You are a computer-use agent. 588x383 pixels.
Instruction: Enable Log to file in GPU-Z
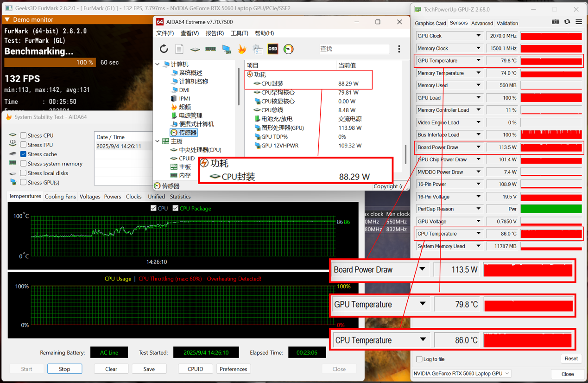pos(418,359)
